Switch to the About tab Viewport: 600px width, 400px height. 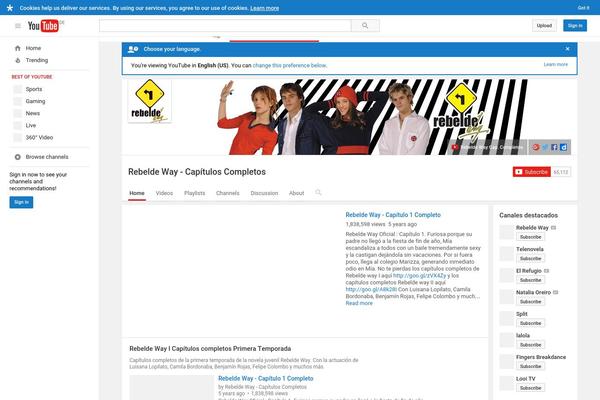(x=297, y=193)
